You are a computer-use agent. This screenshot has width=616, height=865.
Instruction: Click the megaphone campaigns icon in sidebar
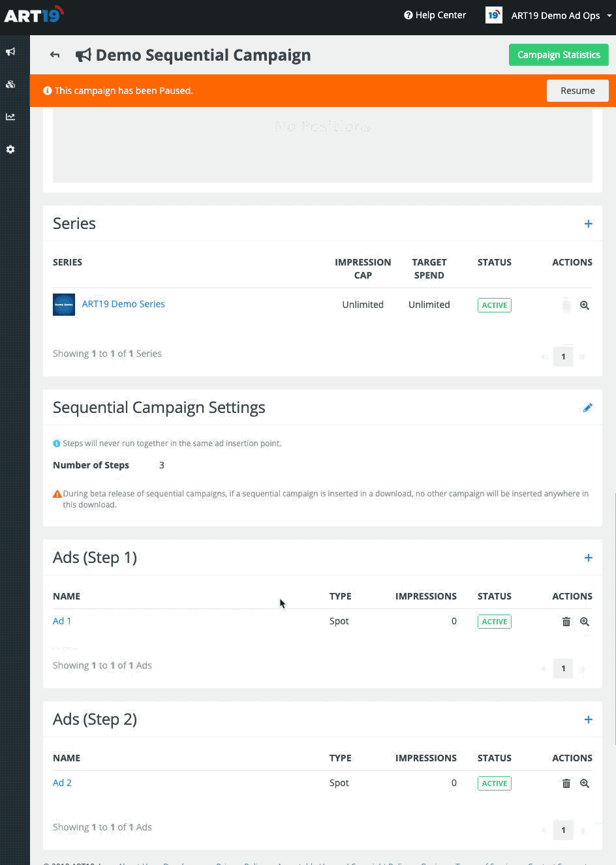10,52
